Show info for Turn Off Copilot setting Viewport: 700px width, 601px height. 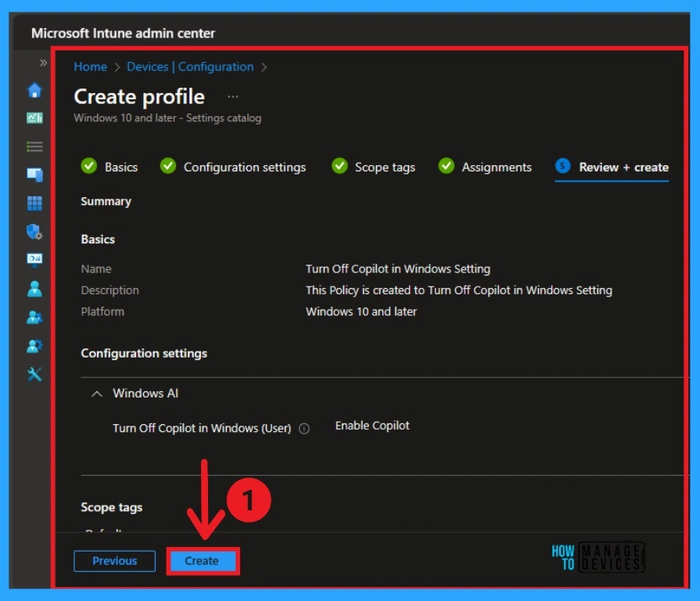coord(304,429)
